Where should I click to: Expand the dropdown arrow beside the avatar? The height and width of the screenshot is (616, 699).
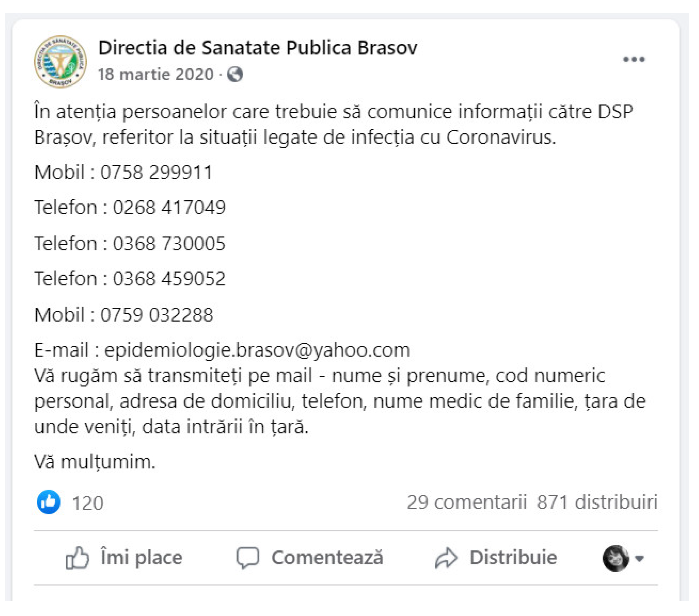(639, 559)
